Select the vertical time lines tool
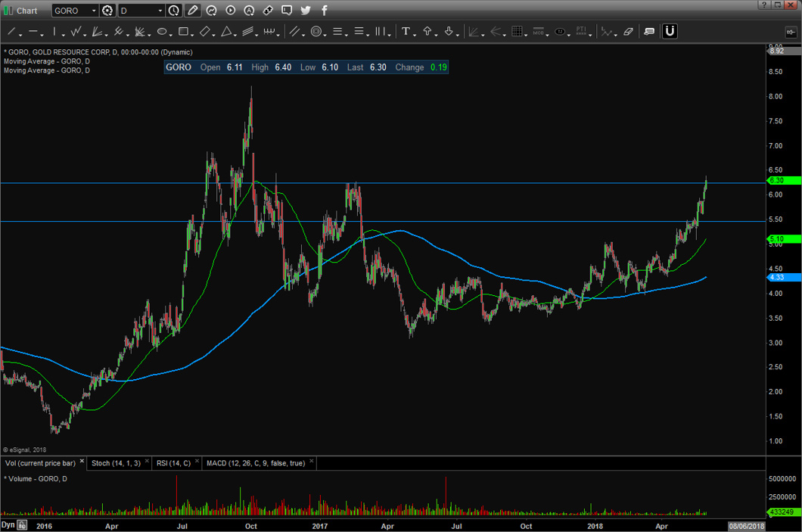This screenshot has width=802, height=532. [380, 32]
